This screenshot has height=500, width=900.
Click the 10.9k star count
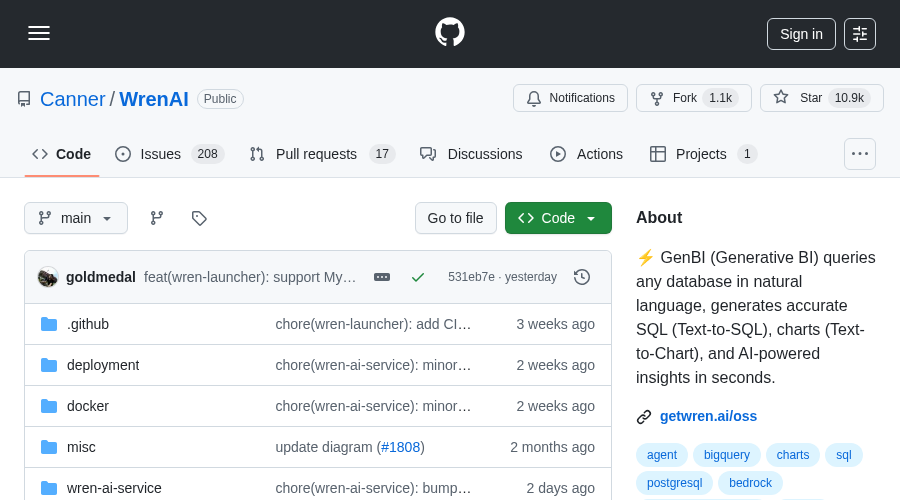[x=849, y=98]
